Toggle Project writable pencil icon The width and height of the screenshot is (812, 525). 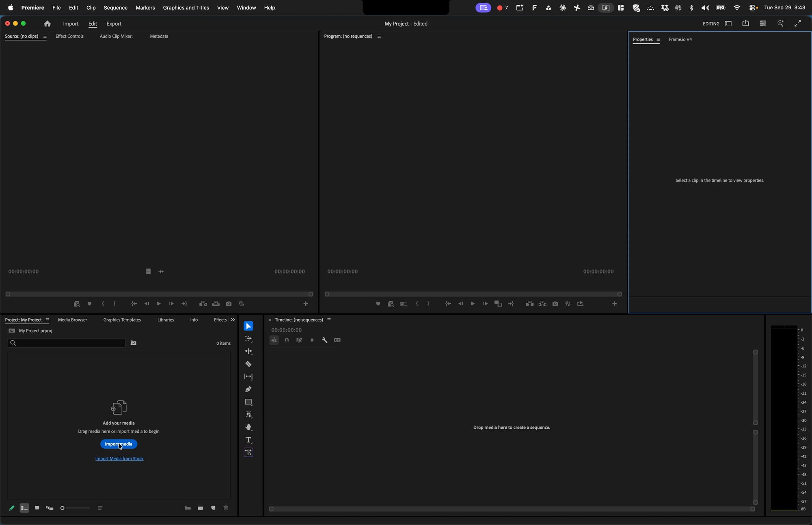point(11,508)
